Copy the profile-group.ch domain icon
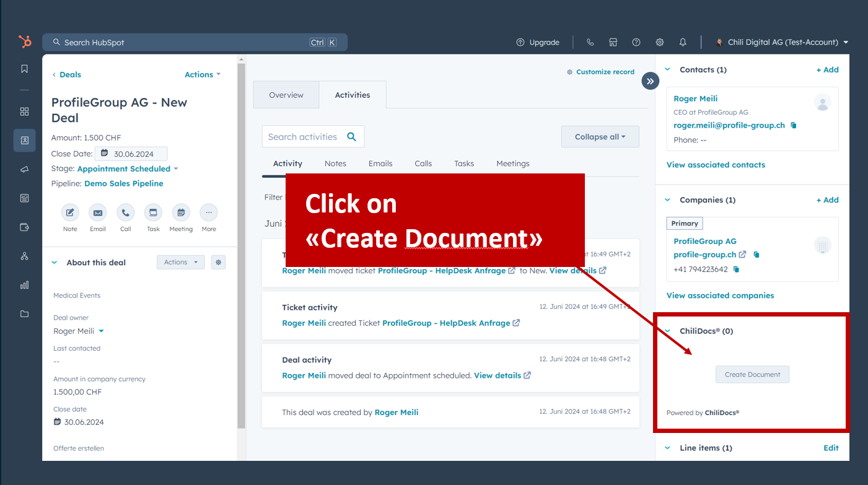868x485 pixels. pos(756,255)
